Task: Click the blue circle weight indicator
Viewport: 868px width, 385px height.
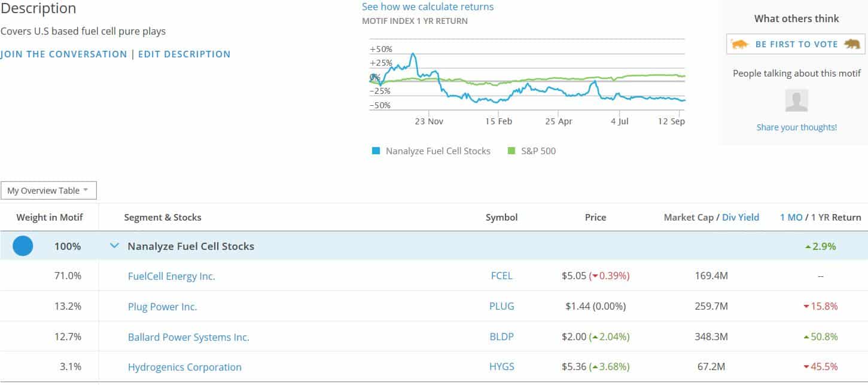Action: click(x=23, y=246)
